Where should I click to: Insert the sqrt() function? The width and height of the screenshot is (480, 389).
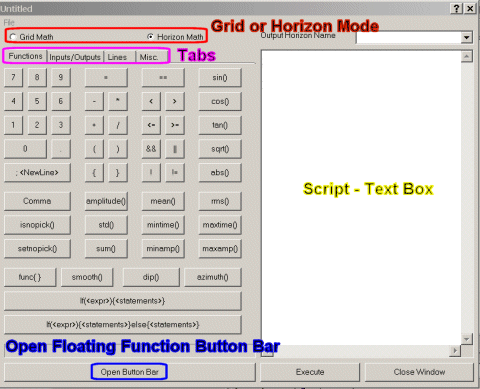[220, 149]
